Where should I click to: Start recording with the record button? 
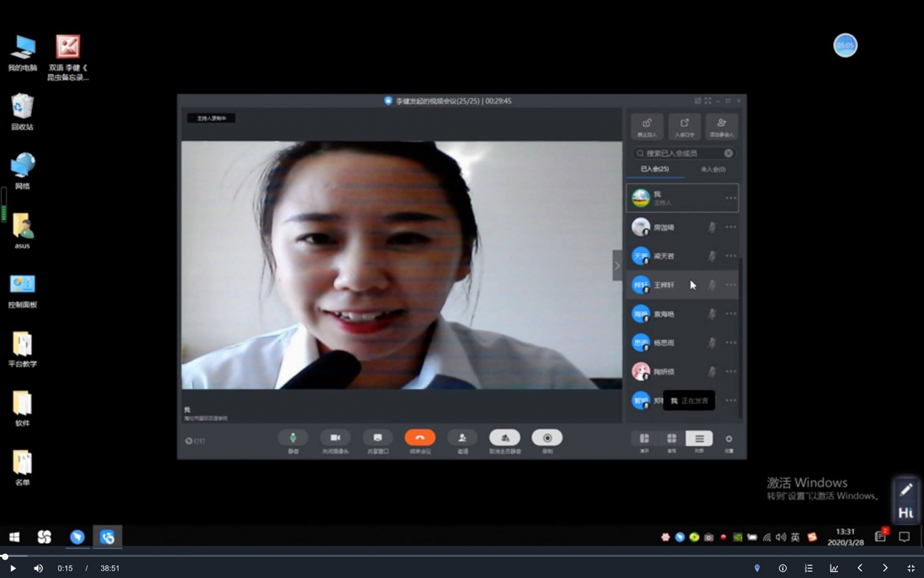(x=547, y=438)
